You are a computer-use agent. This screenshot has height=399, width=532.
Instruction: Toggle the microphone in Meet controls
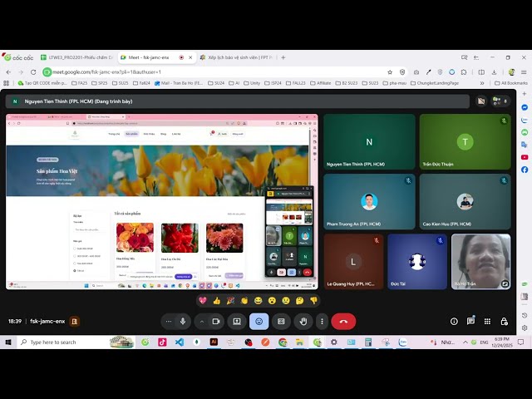click(183, 322)
